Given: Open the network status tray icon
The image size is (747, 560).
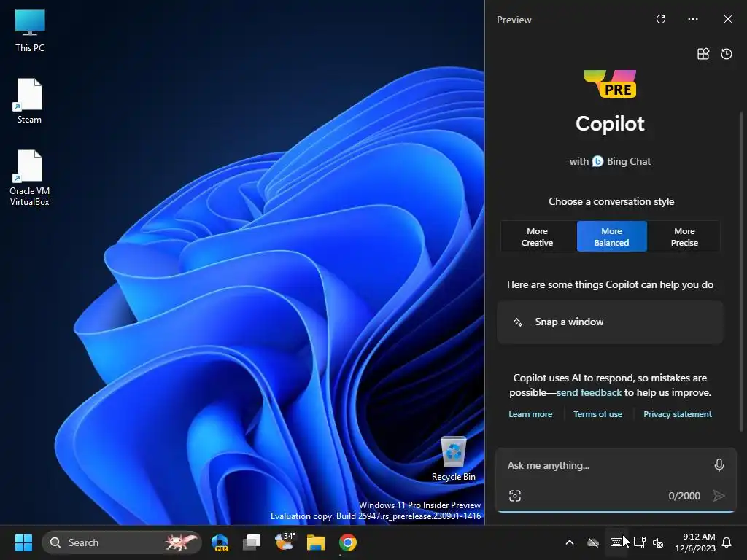Looking at the screenshot, I should coord(639,542).
